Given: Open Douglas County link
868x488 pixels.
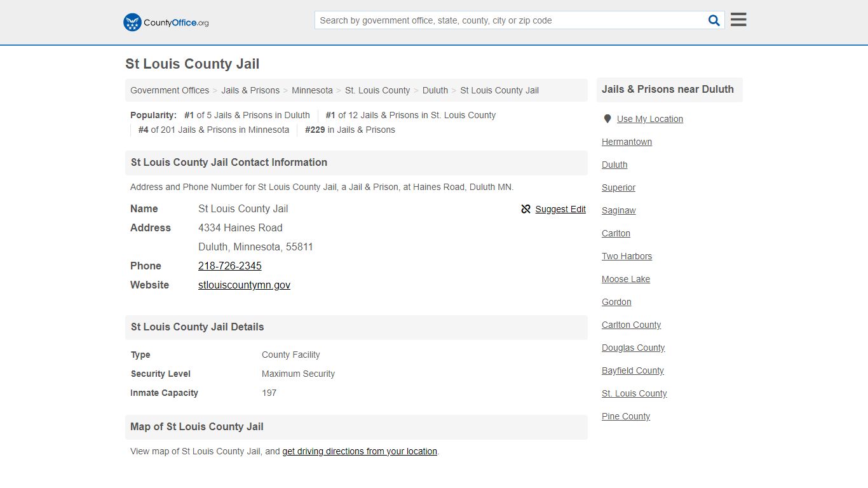Looking at the screenshot, I should pyautogui.click(x=633, y=348).
